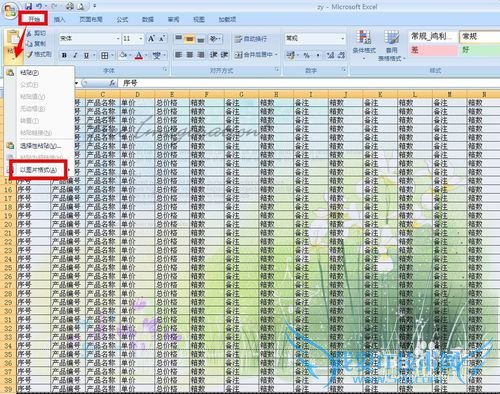
Task: Open the Format as Table (套用表格格式) dropdown
Action: (392, 47)
